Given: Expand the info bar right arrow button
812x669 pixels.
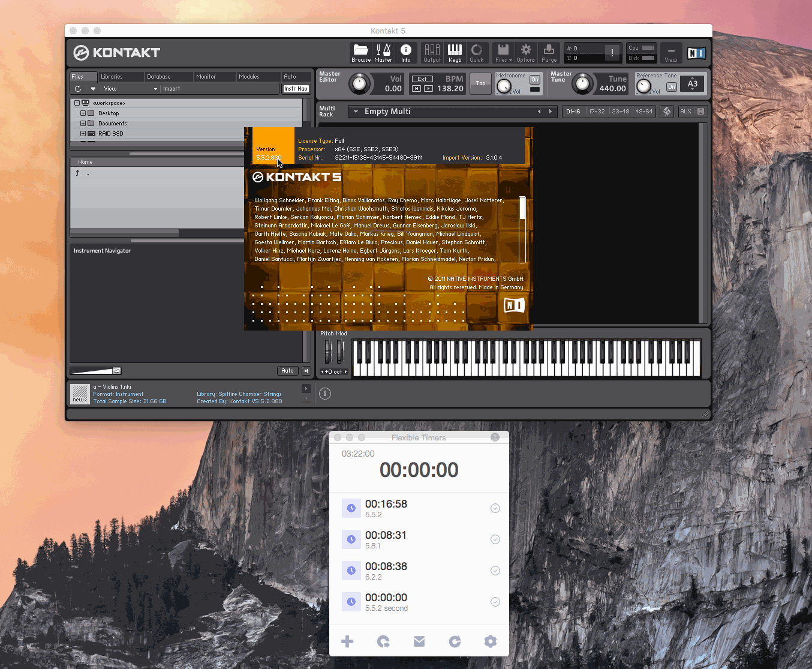Looking at the screenshot, I should (306, 389).
